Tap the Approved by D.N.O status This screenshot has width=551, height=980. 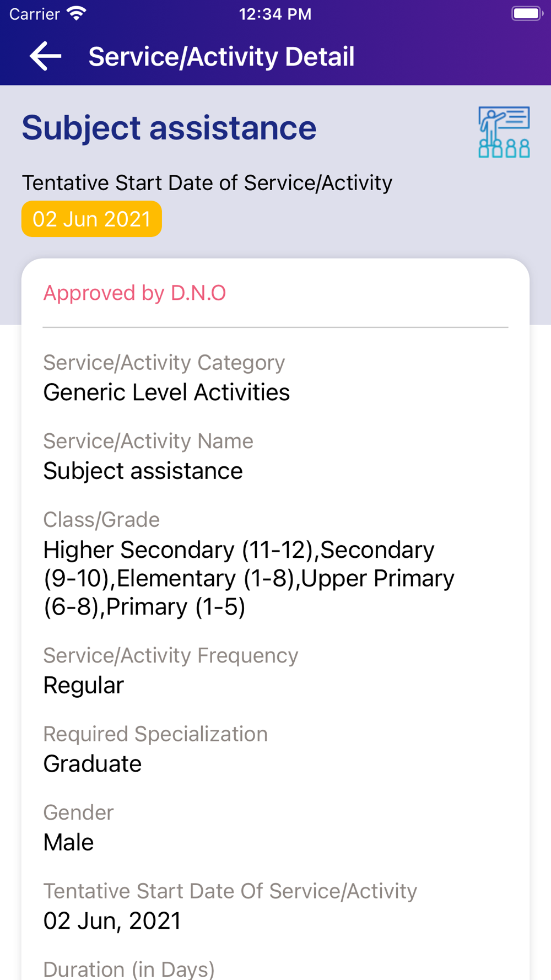[134, 293]
